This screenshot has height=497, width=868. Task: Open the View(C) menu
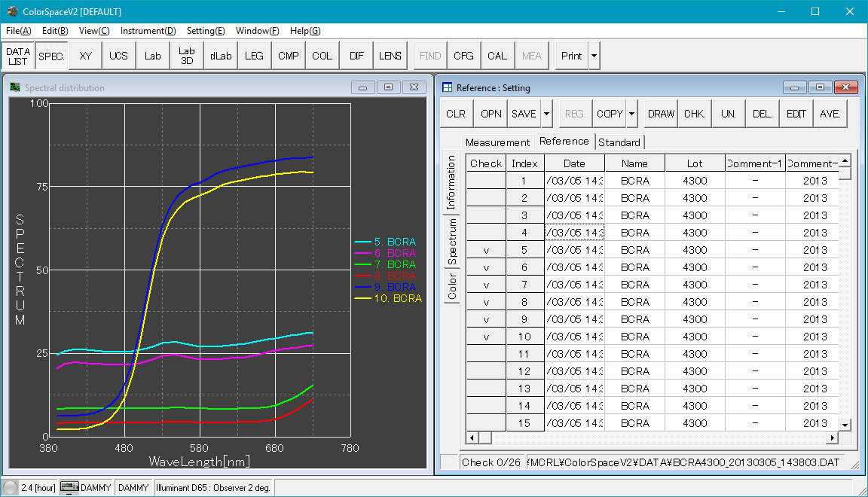94,31
